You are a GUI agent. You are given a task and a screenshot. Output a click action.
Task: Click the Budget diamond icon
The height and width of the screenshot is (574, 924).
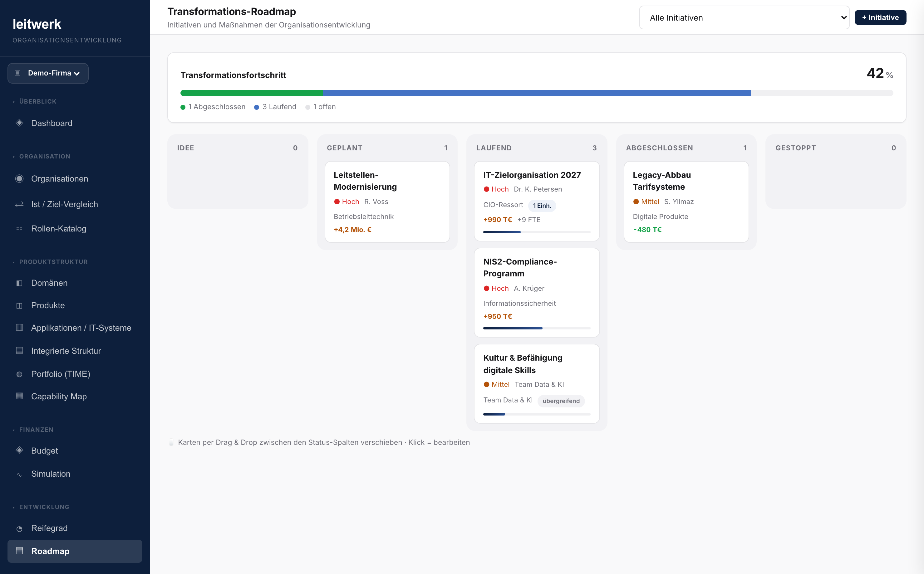19,450
